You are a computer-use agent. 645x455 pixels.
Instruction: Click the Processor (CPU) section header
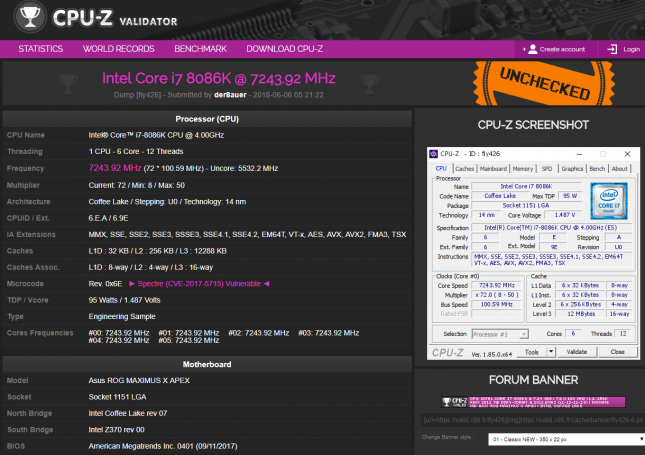click(207, 119)
